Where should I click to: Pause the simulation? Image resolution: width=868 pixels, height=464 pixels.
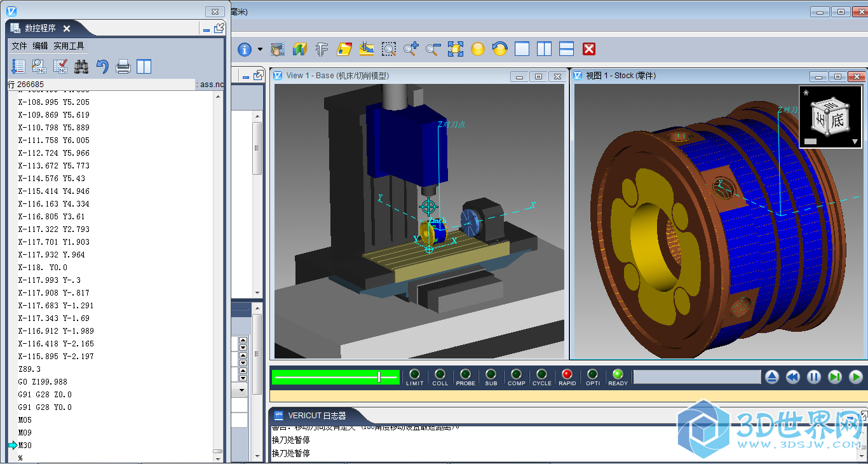814,377
